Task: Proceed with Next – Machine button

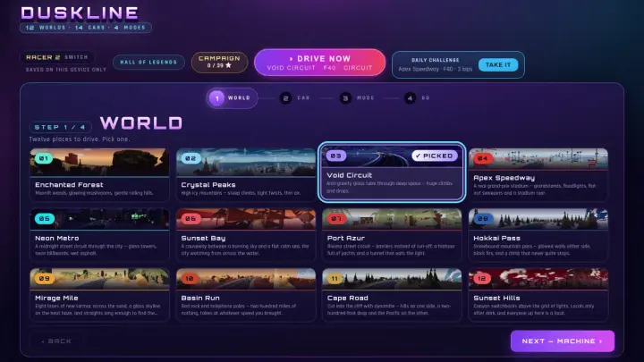Action: 563,341
